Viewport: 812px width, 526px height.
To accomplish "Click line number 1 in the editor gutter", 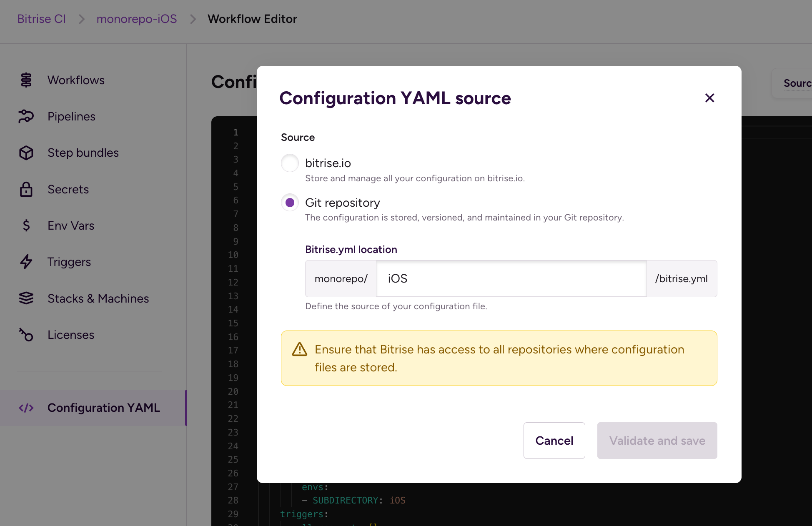I will 236,133.
